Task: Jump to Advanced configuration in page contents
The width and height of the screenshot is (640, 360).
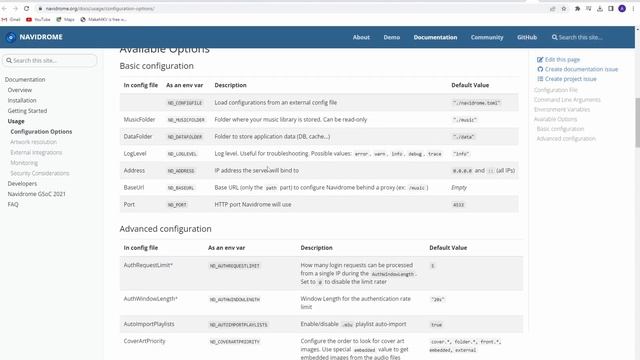Action: click(x=566, y=139)
